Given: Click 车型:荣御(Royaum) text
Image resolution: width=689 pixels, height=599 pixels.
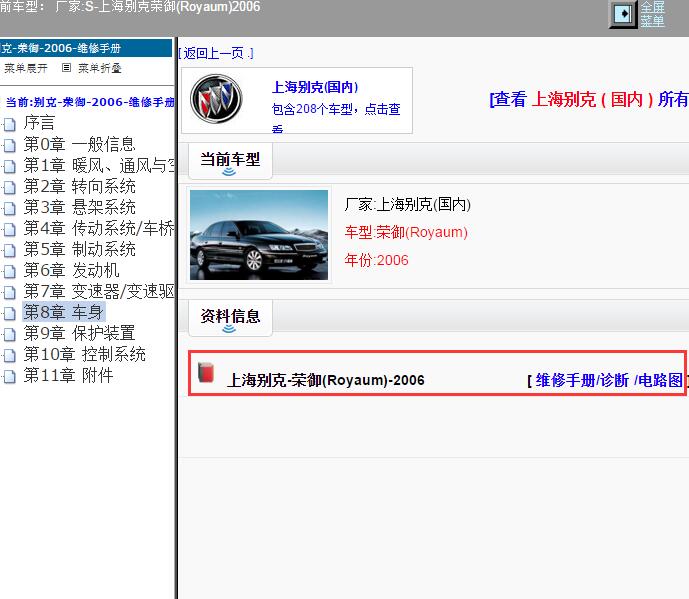Looking at the screenshot, I should [406, 232].
